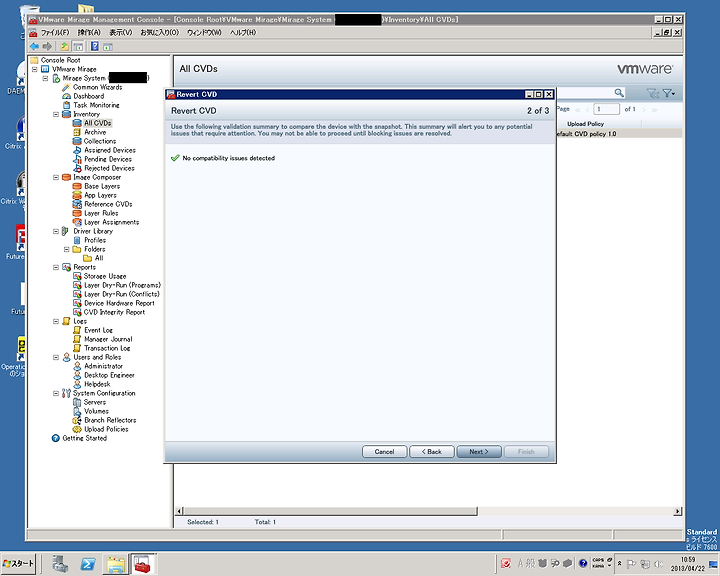
Task: Collapse the Driver Library node
Action: pos(56,231)
